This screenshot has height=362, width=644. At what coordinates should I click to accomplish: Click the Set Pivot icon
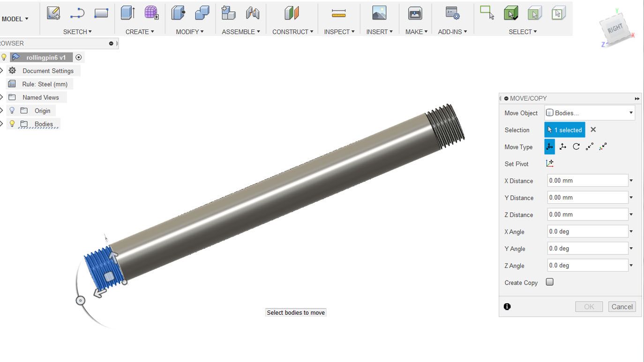point(550,163)
